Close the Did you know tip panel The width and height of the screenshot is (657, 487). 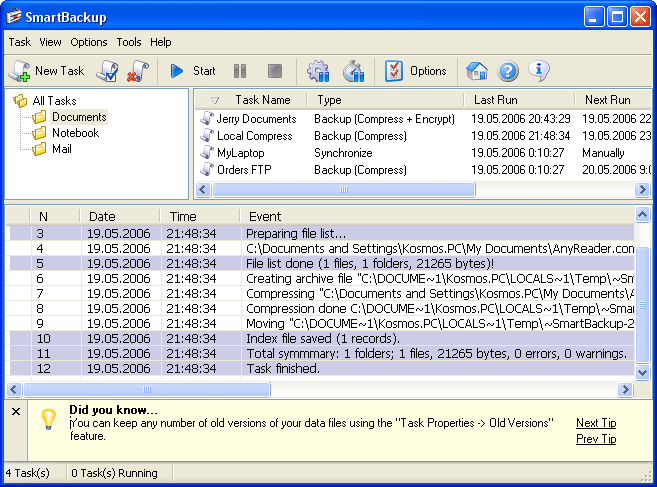pos(16,412)
